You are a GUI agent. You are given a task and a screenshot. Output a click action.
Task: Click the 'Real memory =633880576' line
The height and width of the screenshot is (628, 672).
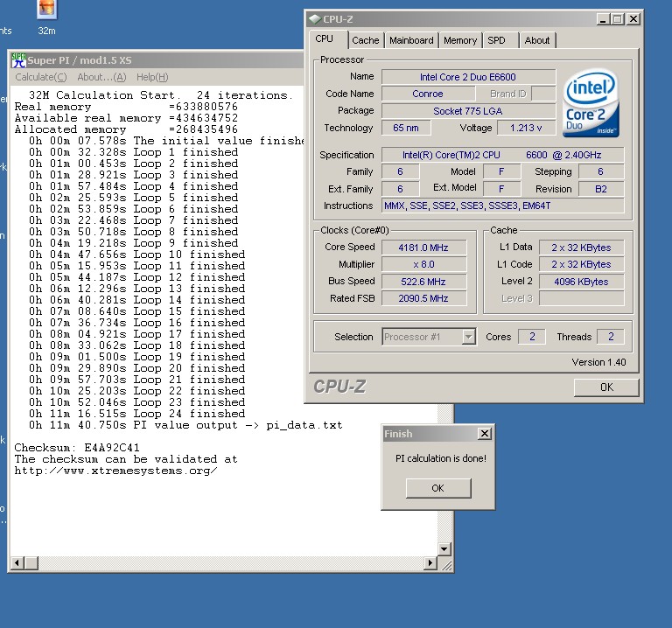pyautogui.click(x=126, y=107)
